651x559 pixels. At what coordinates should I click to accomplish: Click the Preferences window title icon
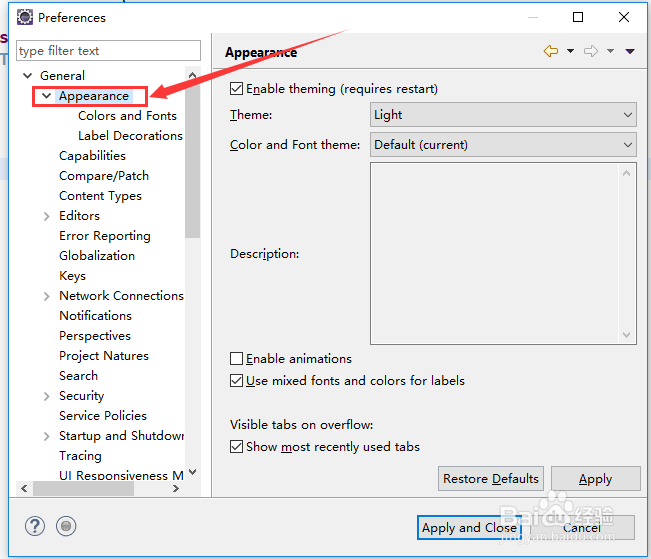(24, 17)
